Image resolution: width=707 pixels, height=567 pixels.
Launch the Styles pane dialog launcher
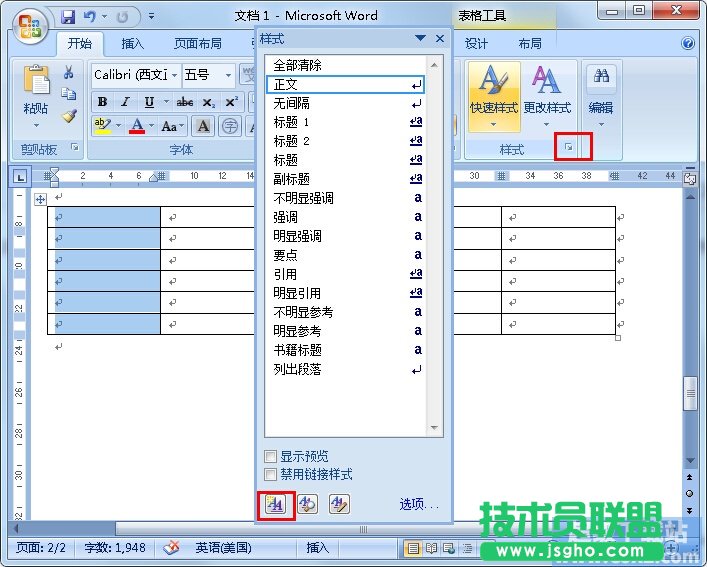click(569, 147)
